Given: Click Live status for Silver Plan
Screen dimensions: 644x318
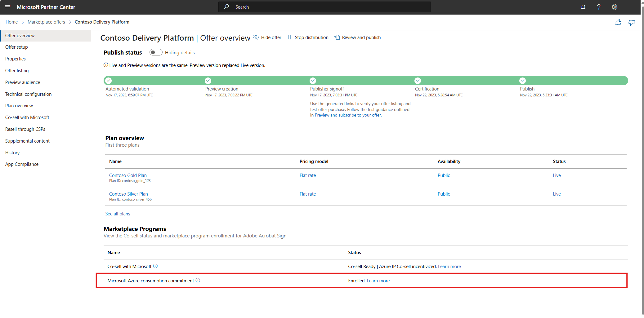Looking at the screenshot, I should click(x=557, y=194).
